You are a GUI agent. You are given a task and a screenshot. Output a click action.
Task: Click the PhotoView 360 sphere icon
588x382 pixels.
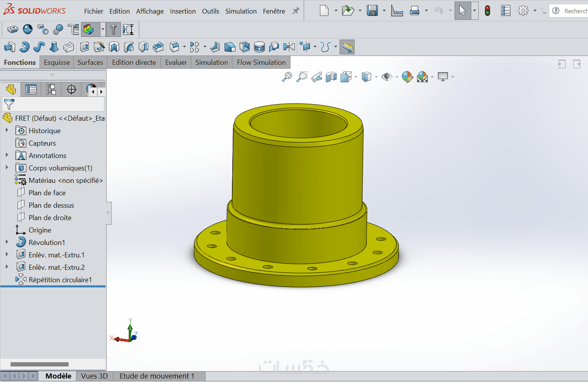click(x=28, y=29)
